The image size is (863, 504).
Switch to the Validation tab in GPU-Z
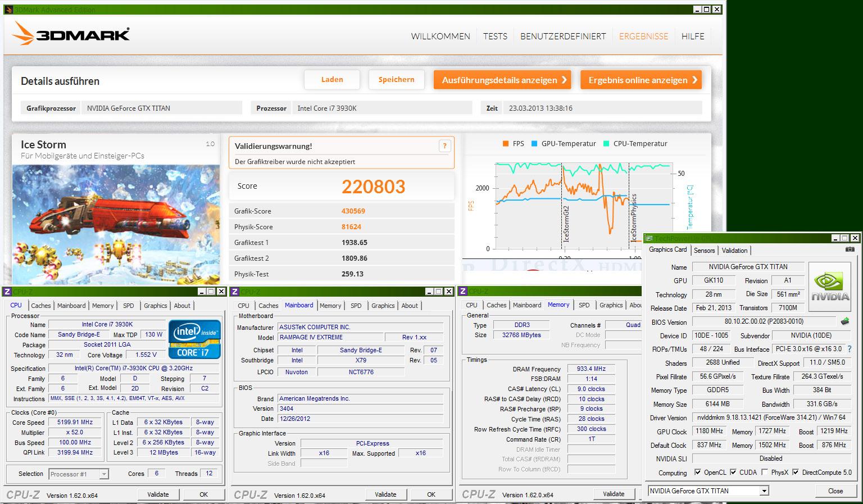734,251
